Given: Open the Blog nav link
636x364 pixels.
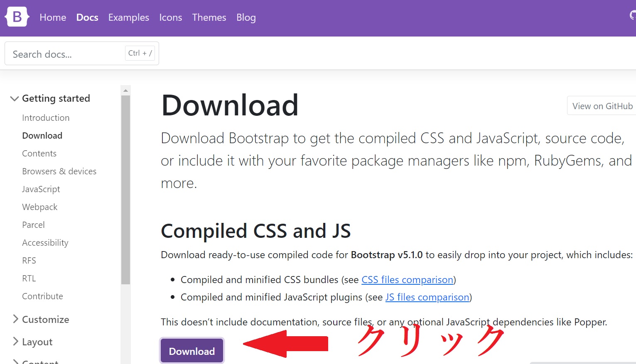Looking at the screenshot, I should [x=246, y=17].
